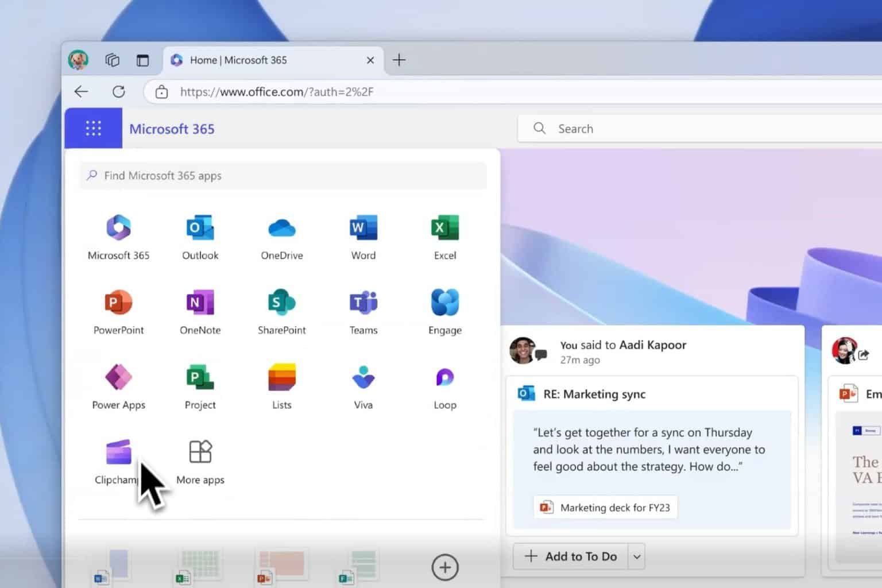Click the '27m ago' timestamp
This screenshot has width=882, height=588.
tap(580, 360)
